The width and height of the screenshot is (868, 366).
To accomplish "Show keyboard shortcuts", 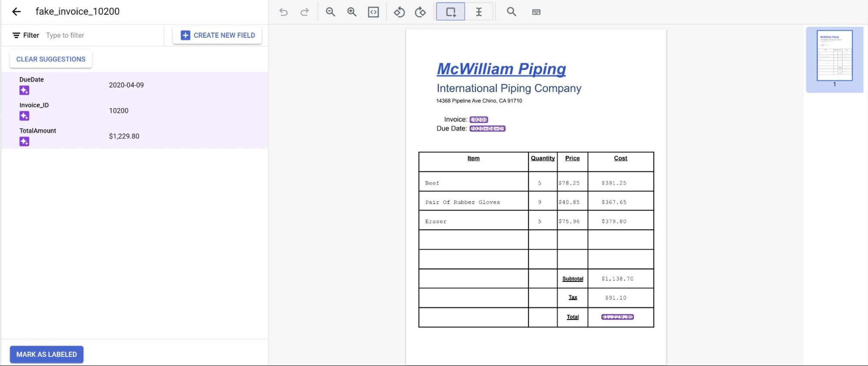I will point(536,12).
